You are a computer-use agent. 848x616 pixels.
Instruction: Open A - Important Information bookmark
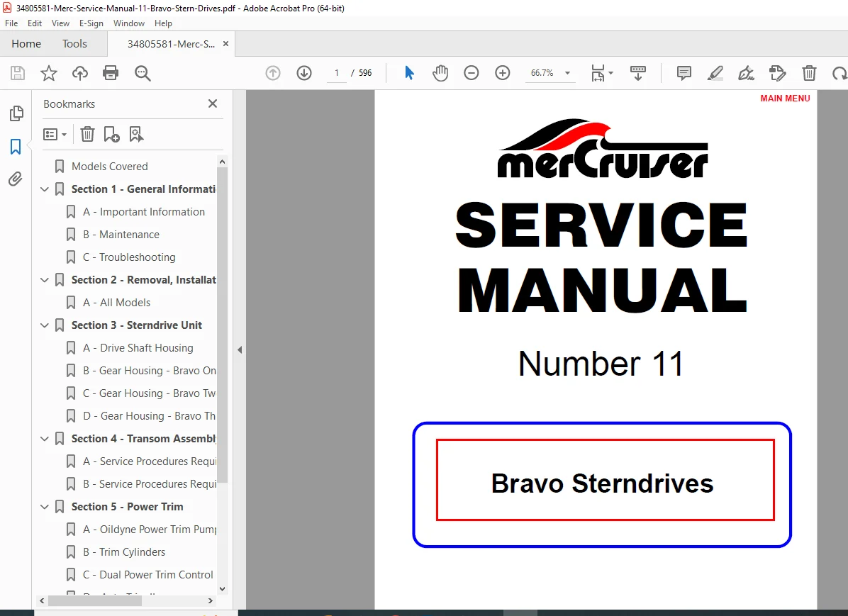point(144,212)
